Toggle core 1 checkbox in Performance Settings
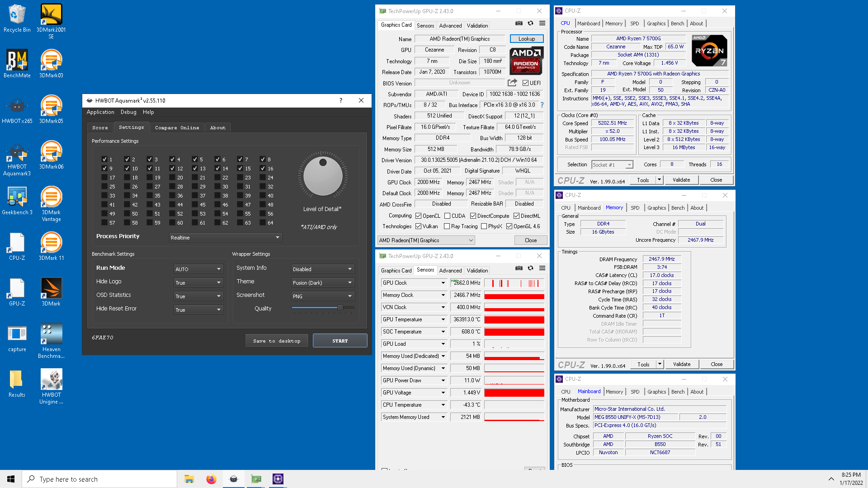This screenshot has height=488, width=868. click(104, 159)
